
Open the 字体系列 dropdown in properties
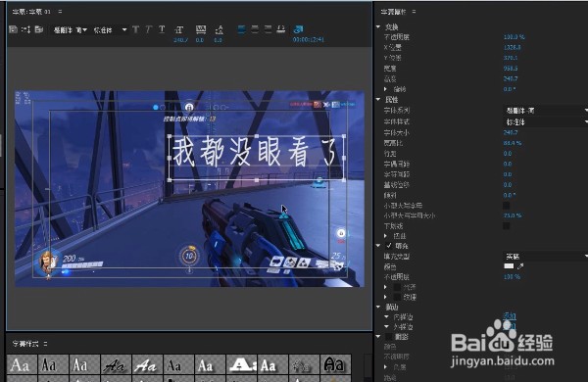pyautogui.click(x=545, y=111)
